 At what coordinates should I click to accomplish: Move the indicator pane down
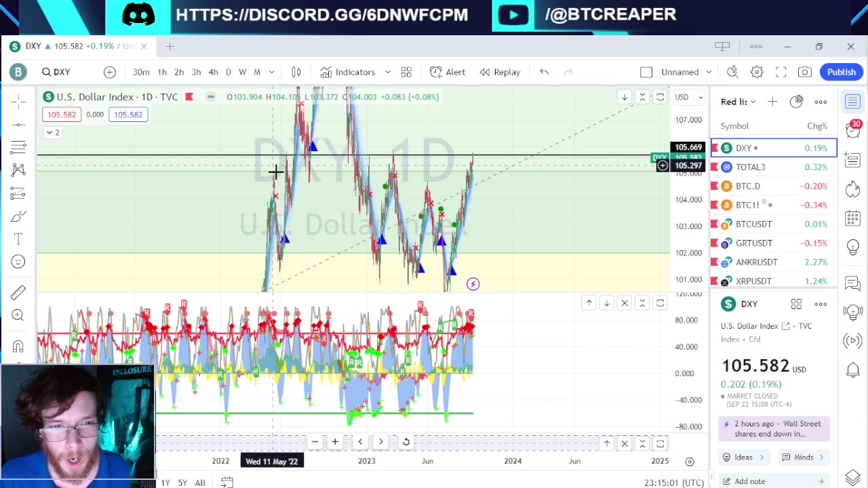click(607, 303)
